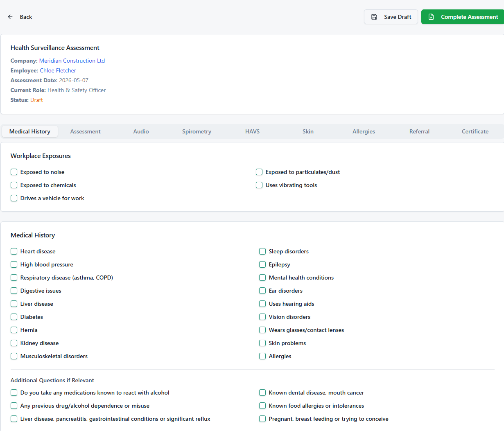This screenshot has width=504, height=431.
Task: Check Musculoskeletal disorders
Action: [14, 356]
